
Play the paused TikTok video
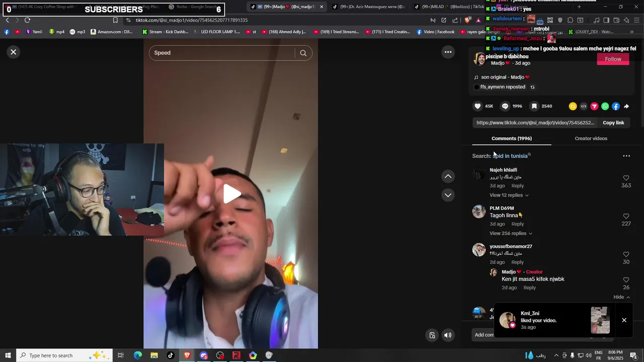(231, 194)
